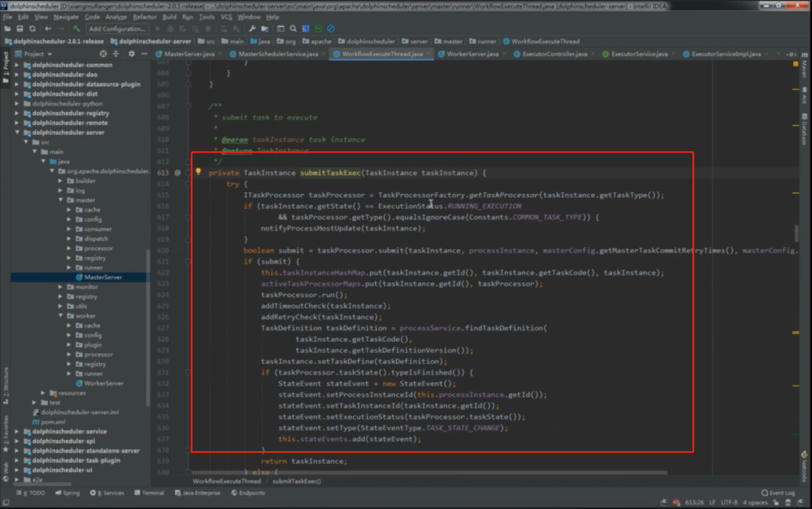Open Run Anything window icon
Screen dimensions: 812x509
[x=280, y=29]
